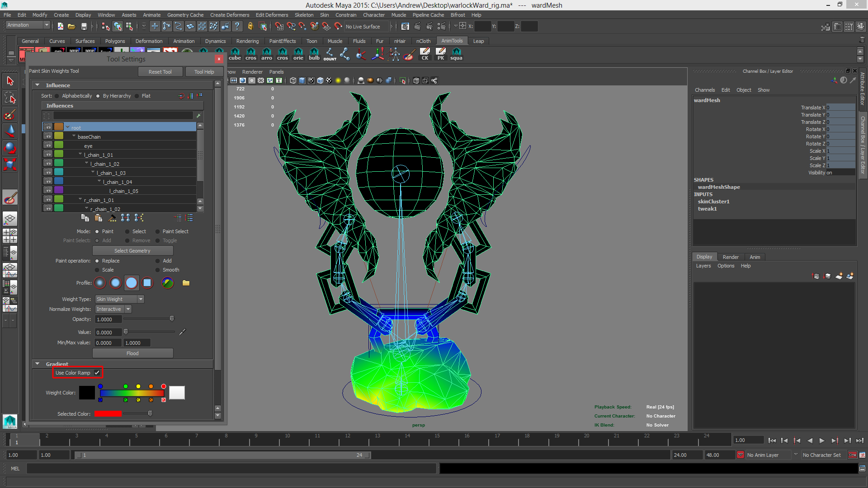The width and height of the screenshot is (868, 488).
Task: Select the arrow Select tool in toolbox
Action: click(10, 81)
